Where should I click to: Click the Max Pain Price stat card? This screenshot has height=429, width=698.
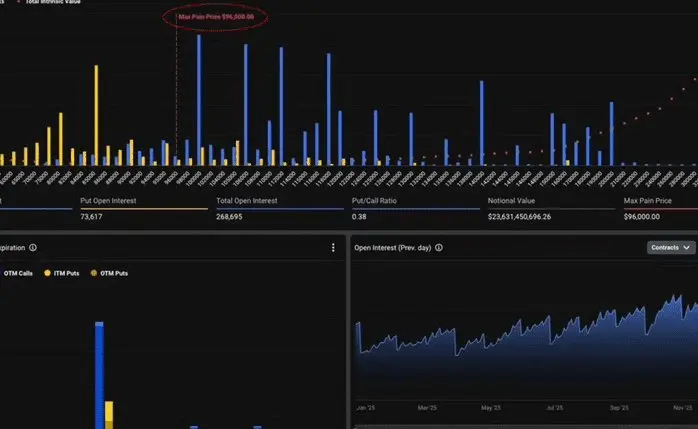point(661,209)
